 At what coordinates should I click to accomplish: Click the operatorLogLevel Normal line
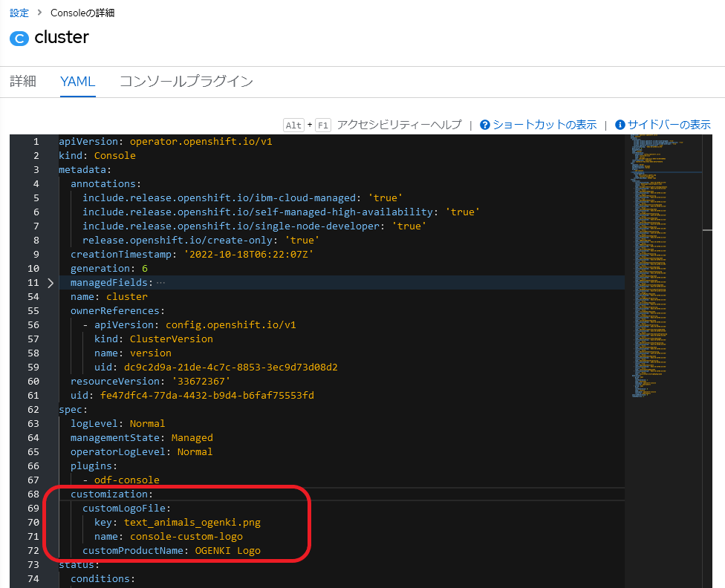coord(141,451)
